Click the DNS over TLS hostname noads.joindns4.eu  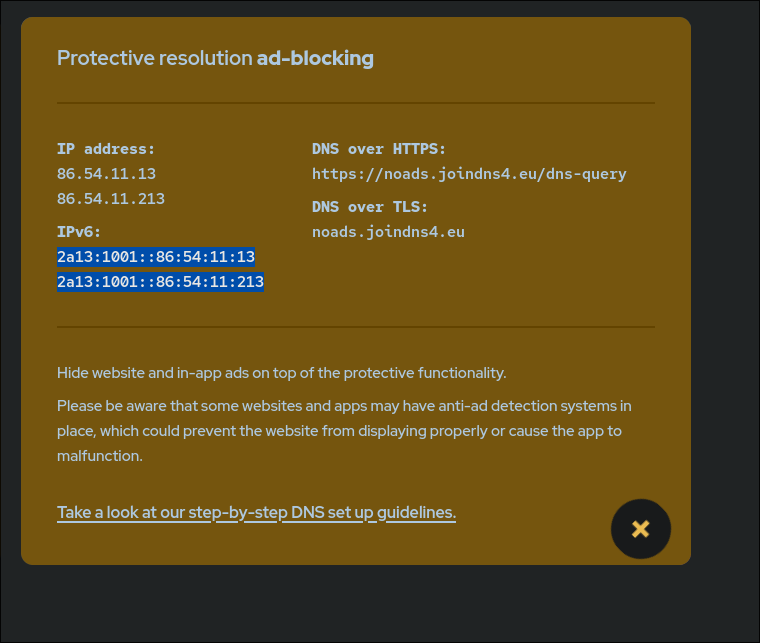point(388,232)
